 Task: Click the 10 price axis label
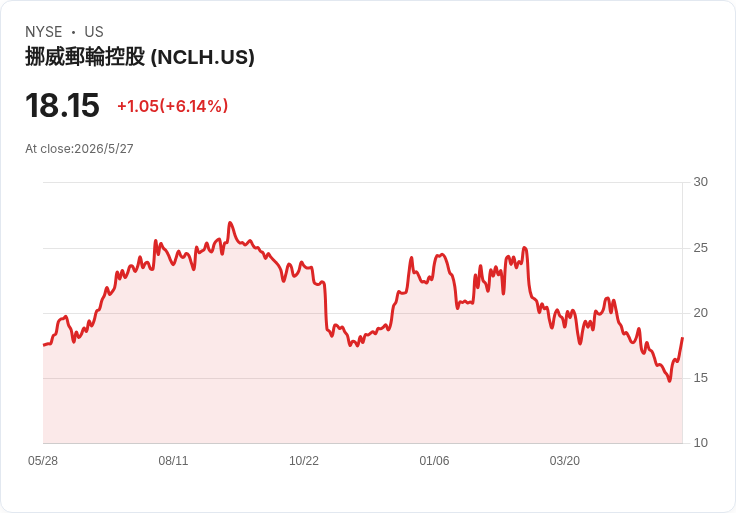pyautogui.click(x=700, y=443)
